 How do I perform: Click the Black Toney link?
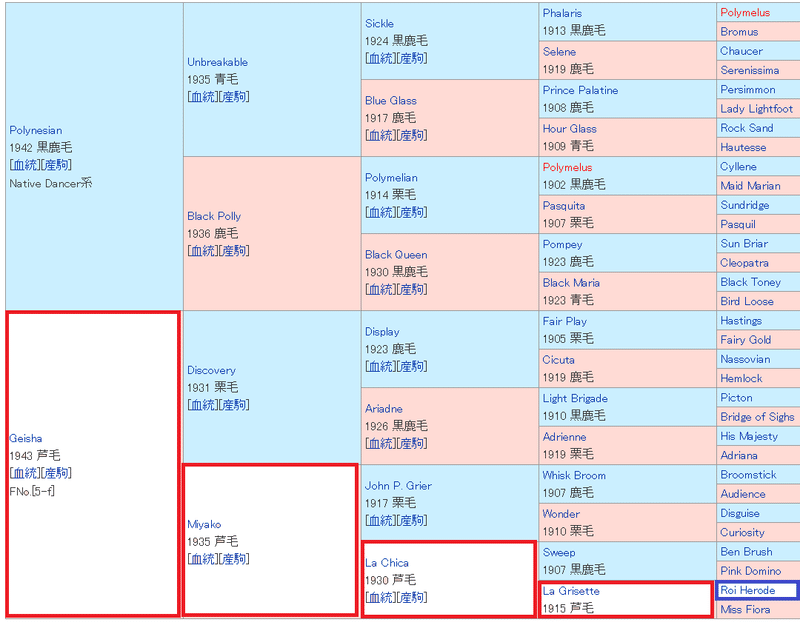pyautogui.click(x=751, y=282)
